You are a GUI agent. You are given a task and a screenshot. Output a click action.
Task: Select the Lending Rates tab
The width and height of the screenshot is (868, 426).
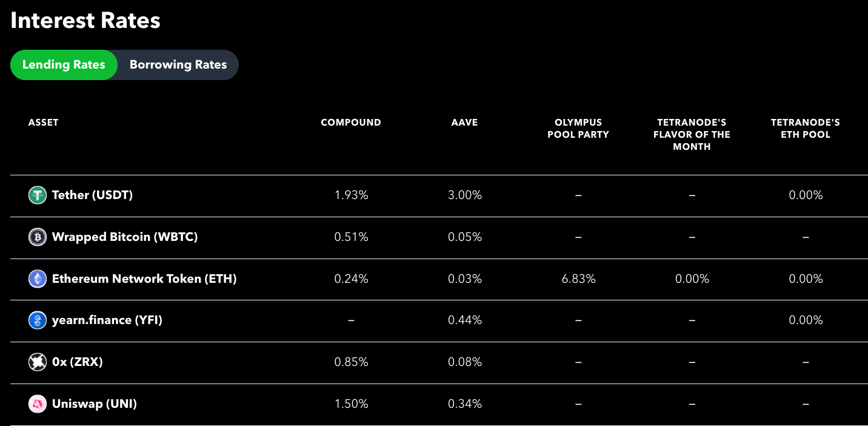[64, 64]
